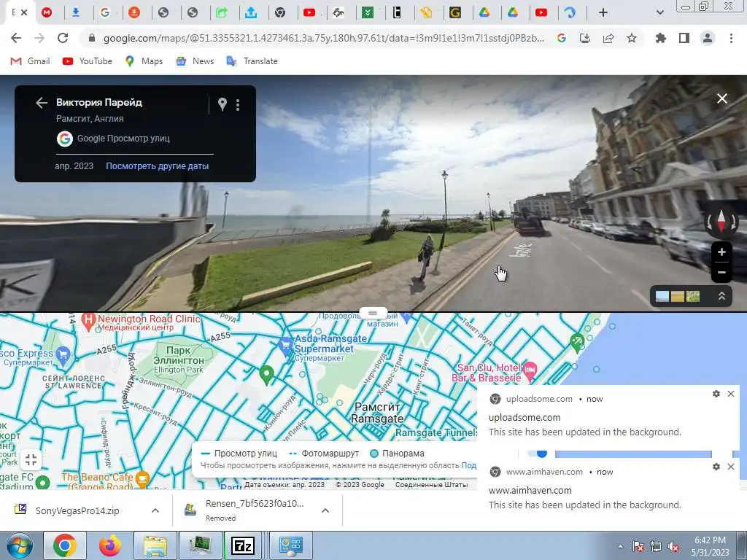
Task: Open the Extensions puzzle icon
Action: tap(661, 38)
